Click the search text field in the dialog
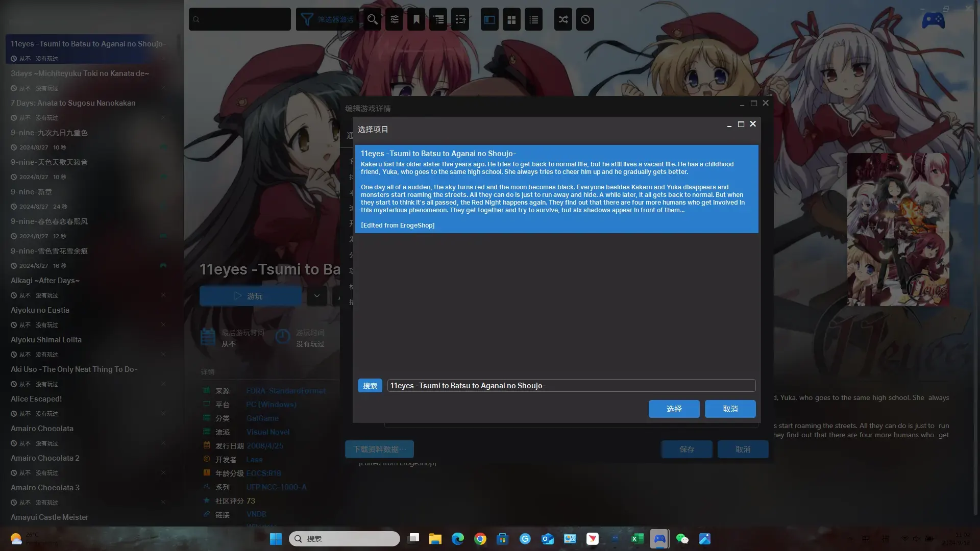This screenshot has width=980, height=551. tap(571, 386)
